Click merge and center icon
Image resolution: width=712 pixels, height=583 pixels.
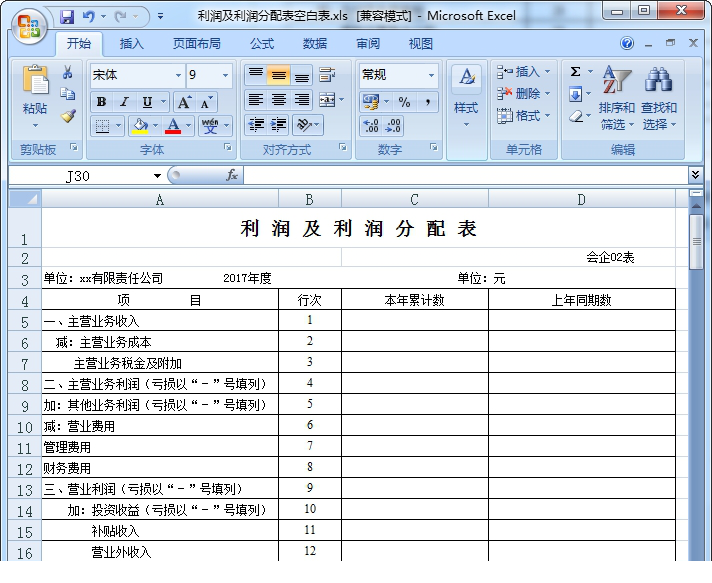coord(327,100)
